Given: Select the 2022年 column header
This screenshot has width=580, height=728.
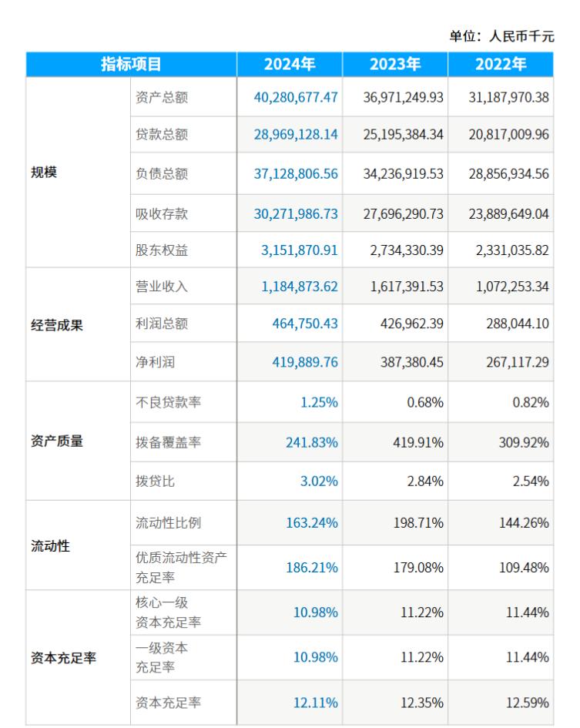Looking at the screenshot, I should point(501,65).
